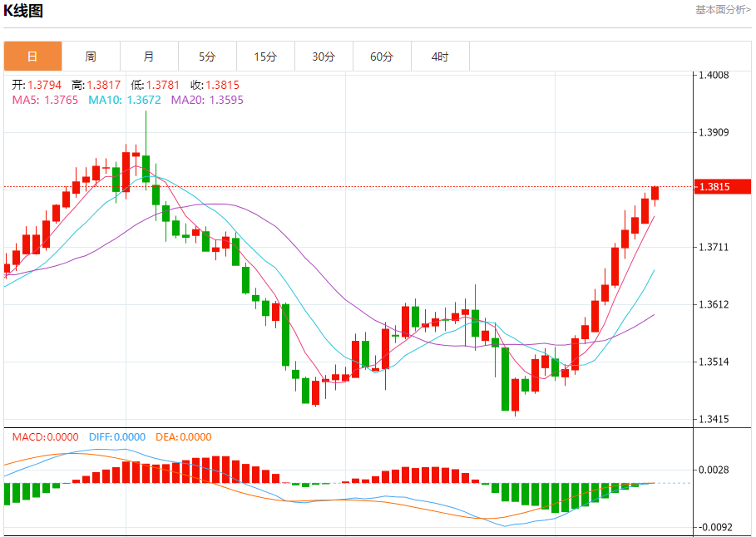Click the MA10 indicator value label
Screen dimensions: 756x537
125,100
